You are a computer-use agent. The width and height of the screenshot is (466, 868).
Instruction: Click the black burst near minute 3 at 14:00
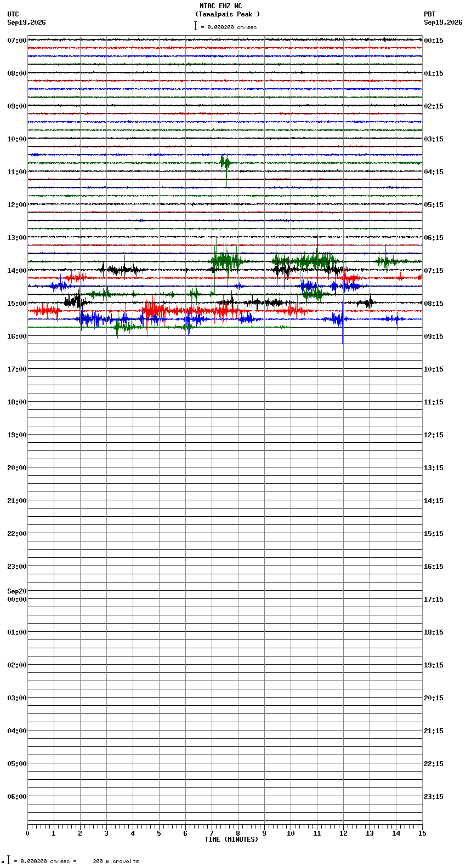pos(122,269)
